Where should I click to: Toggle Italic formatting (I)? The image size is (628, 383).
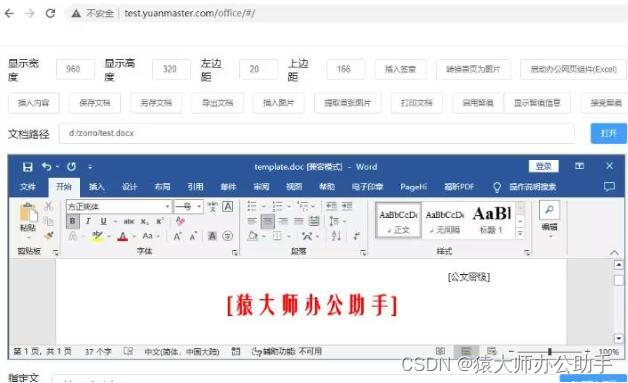[88, 221]
